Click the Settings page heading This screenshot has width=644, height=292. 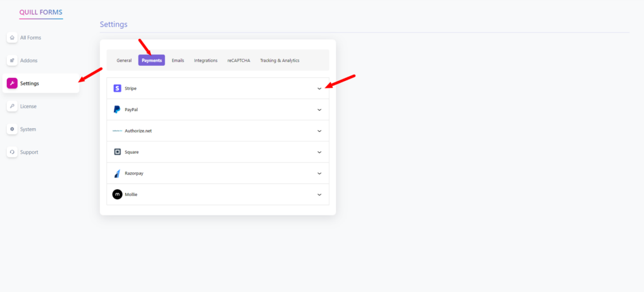coord(114,24)
